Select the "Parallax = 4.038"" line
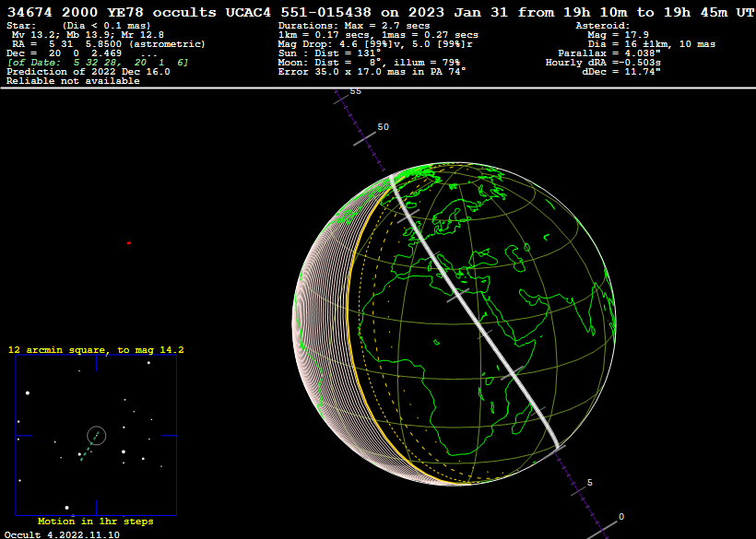 click(609, 53)
